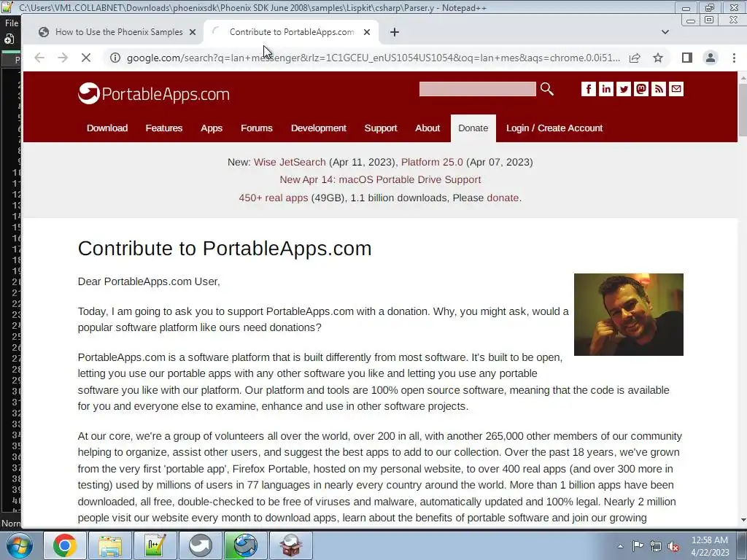Click the email newsletter envelope icon
The height and width of the screenshot is (560, 747).
(676, 89)
